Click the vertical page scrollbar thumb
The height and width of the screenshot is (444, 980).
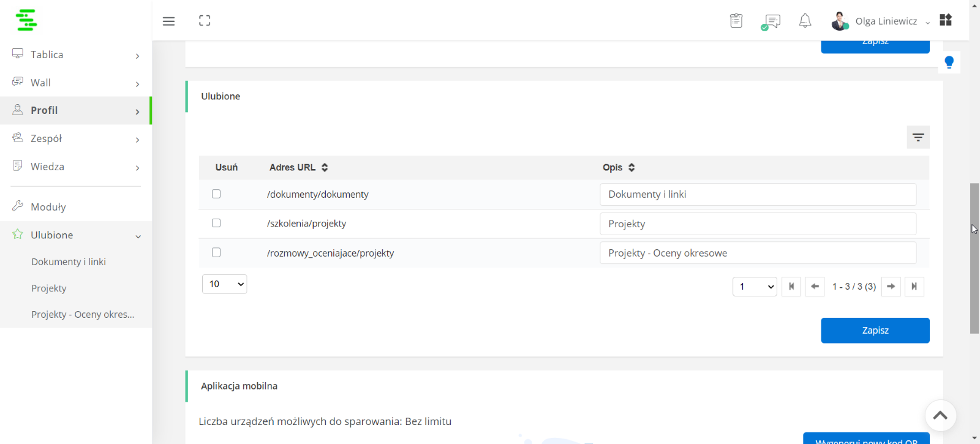click(974, 258)
